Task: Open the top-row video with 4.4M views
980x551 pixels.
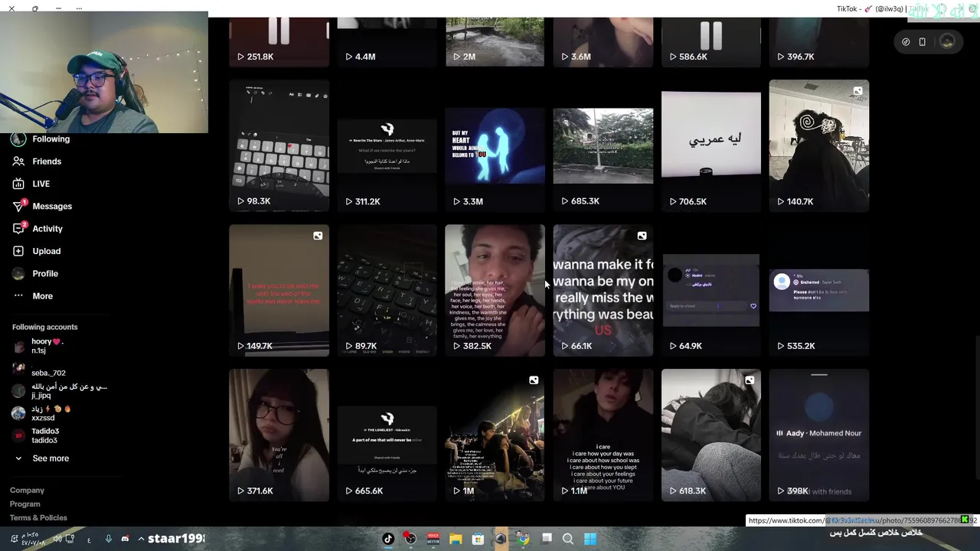Action: 387,42
